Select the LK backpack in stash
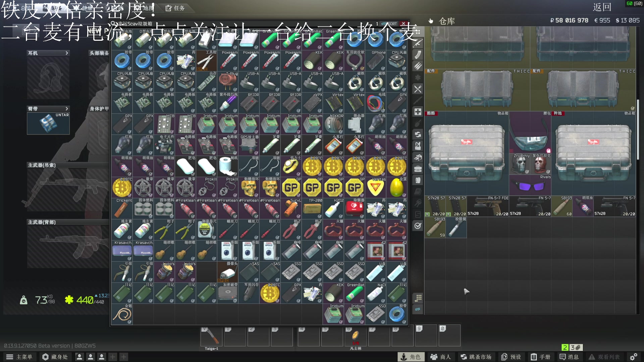644x362 pixels. pyautogui.click(x=530, y=133)
